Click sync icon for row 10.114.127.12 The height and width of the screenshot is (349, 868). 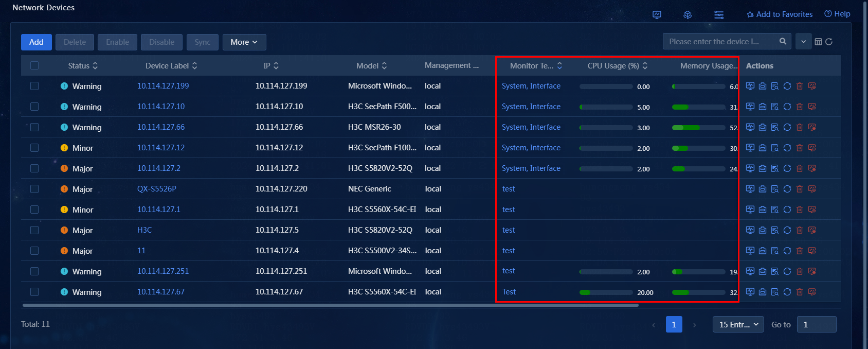787,148
